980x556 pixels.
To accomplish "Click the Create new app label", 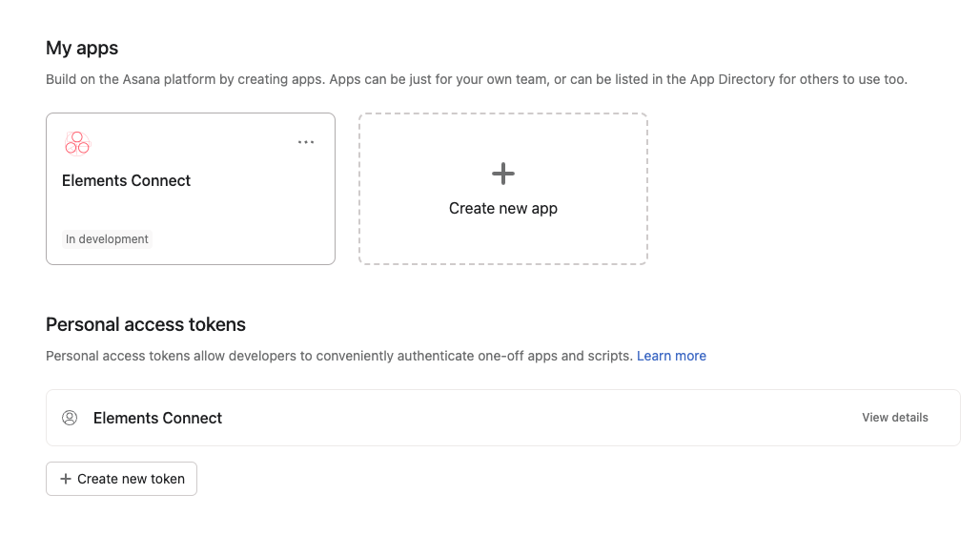I will click(x=502, y=209).
